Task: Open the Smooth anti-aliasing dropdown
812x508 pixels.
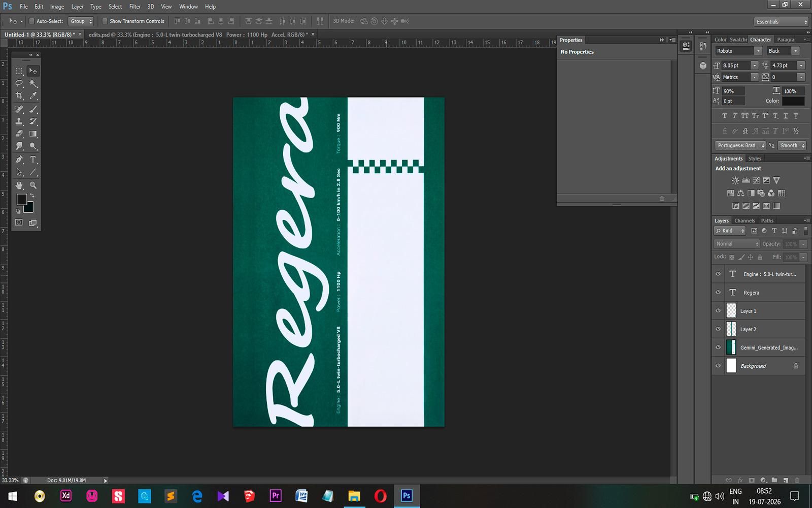Action: tap(792, 145)
